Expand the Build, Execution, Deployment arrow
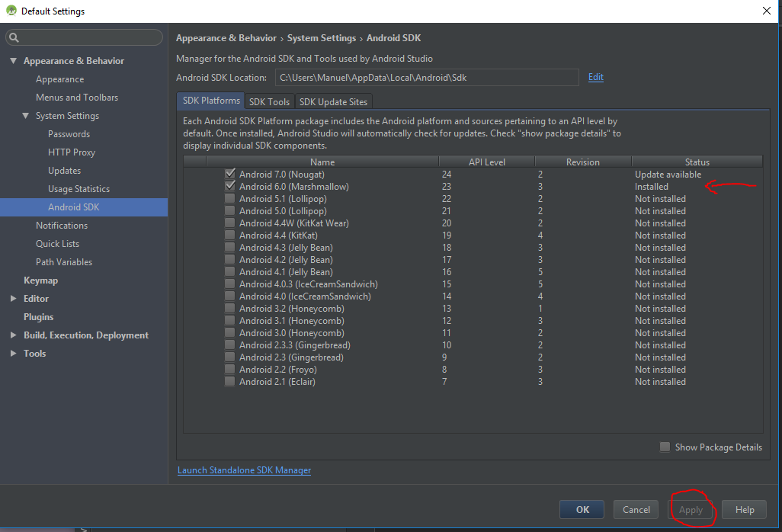The width and height of the screenshot is (782, 532). click(14, 335)
